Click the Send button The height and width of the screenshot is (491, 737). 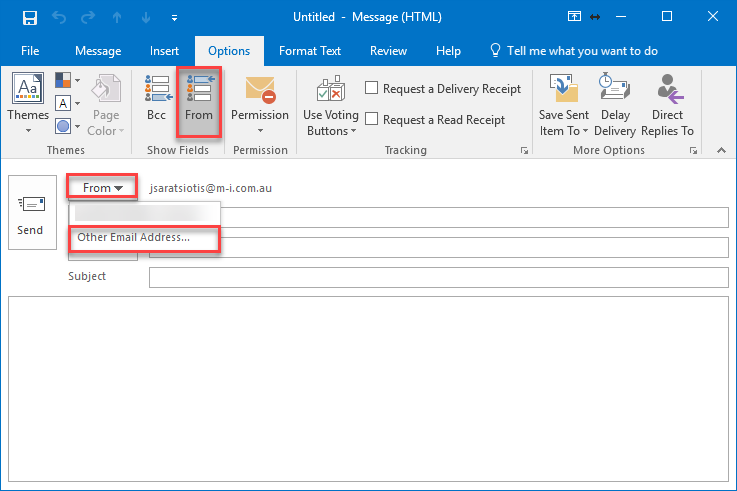click(x=32, y=212)
